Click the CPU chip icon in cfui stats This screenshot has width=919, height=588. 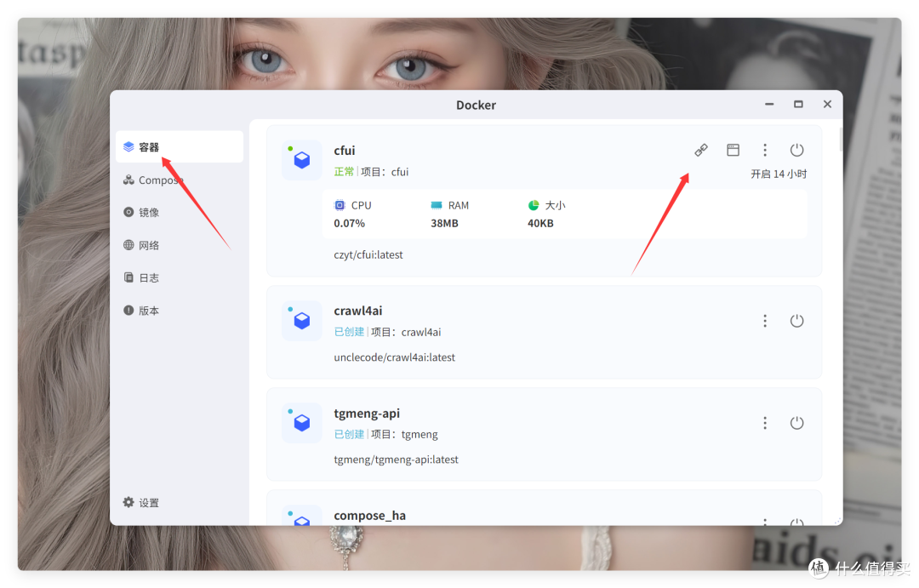(x=340, y=205)
